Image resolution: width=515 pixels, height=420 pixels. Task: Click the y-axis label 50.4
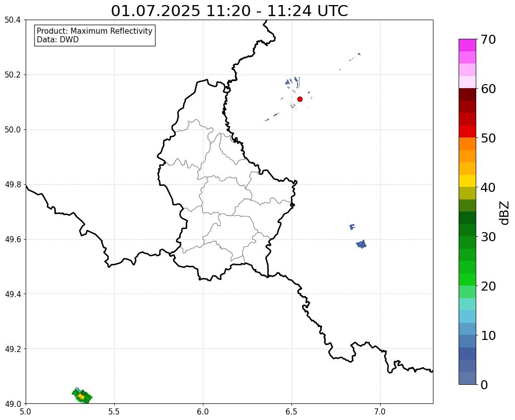(13, 20)
